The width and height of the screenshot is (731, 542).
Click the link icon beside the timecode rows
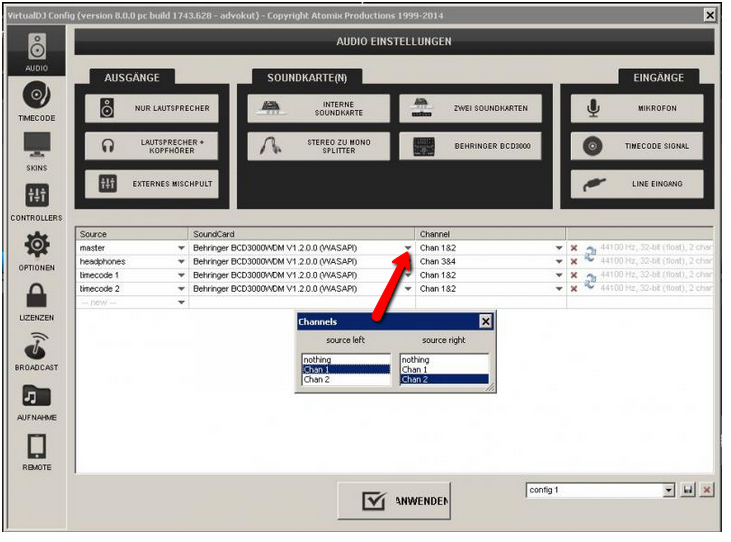click(590, 281)
